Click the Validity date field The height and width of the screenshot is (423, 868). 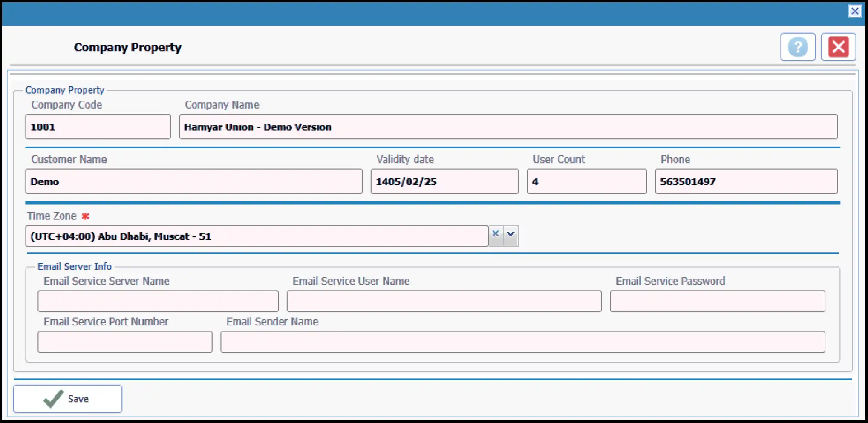444,182
